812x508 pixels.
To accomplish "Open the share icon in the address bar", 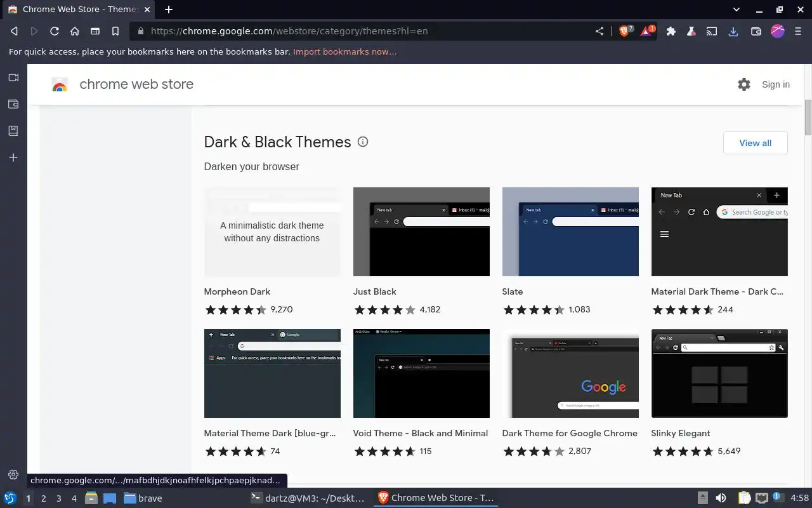I will 599,30.
